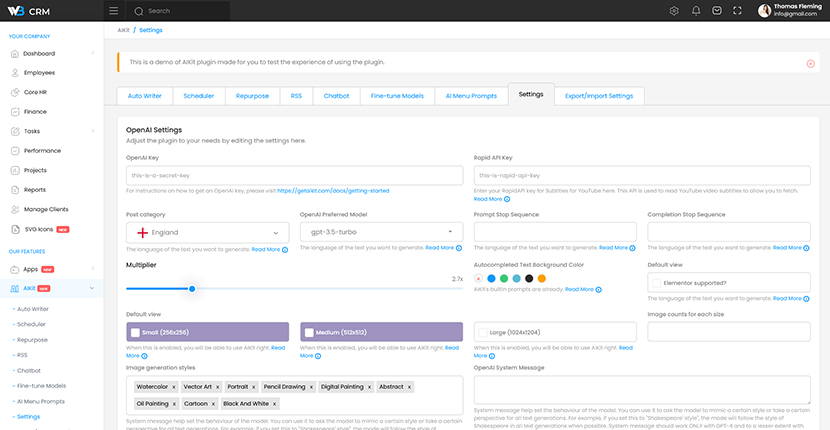Click the Finance icon in sidebar

pyautogui.click(x=15, y=112)
